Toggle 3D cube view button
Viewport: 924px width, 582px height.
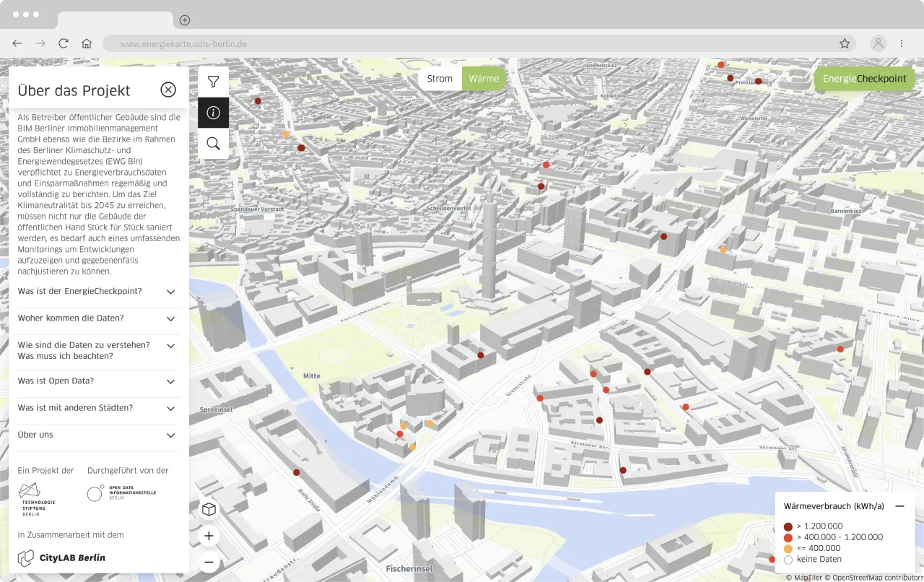click(209, 510)
